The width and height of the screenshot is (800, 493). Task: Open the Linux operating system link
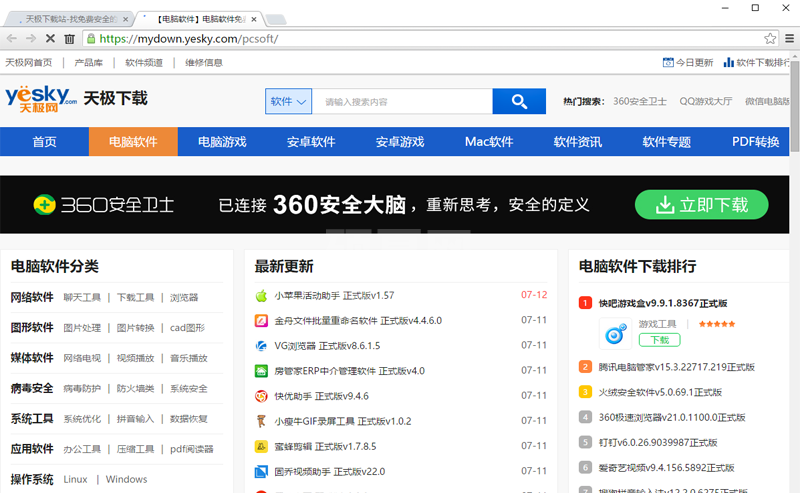click(x=76, y=479)
